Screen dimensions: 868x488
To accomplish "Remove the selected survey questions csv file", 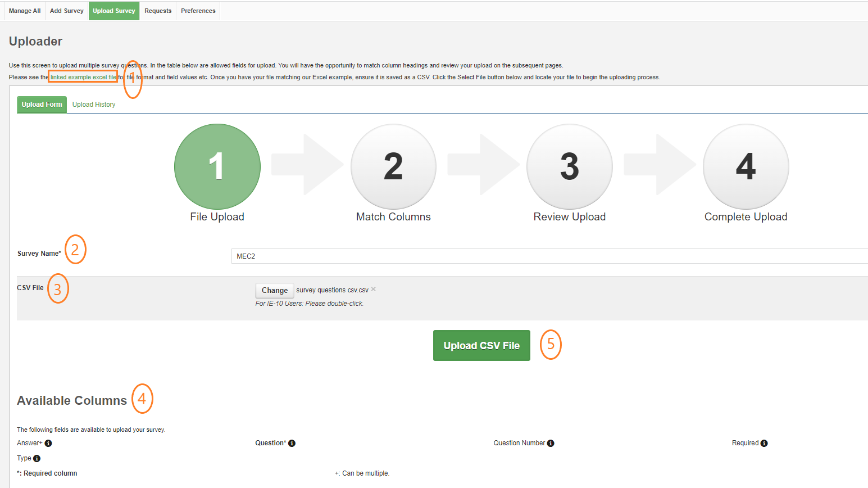I will tap(374, 290).
